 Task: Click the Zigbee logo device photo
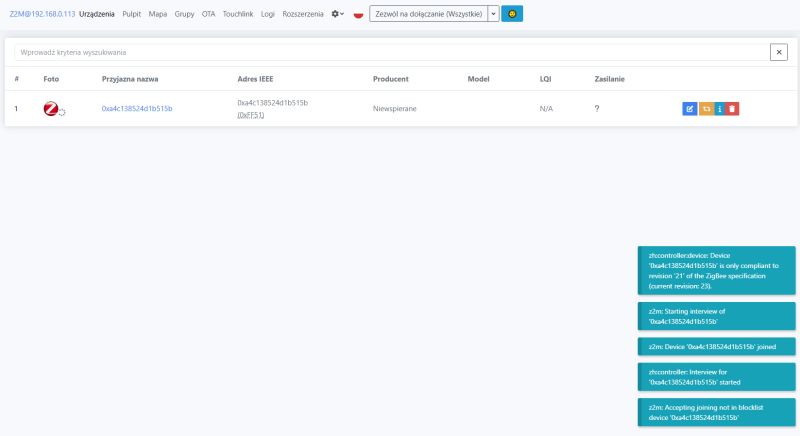(51, 109)
